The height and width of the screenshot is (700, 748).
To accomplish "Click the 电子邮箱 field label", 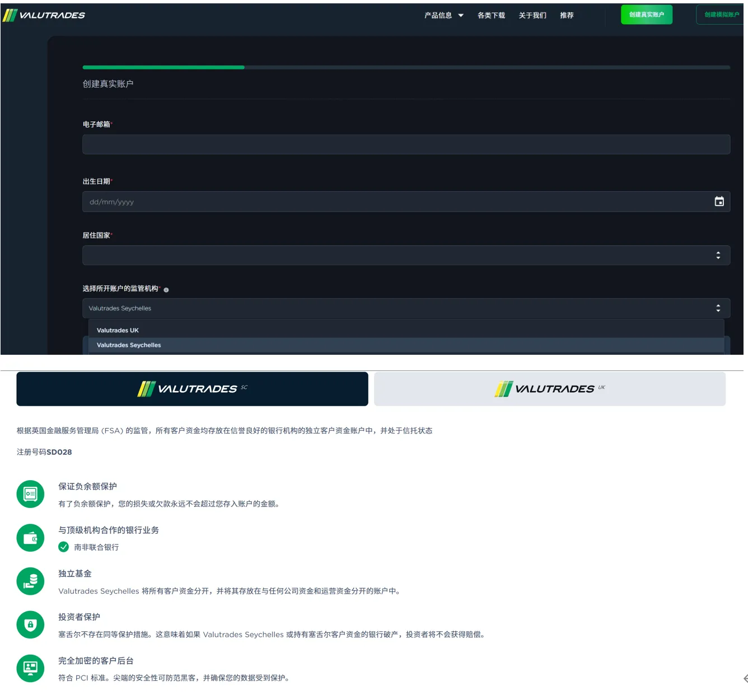I will click(96, 124).
